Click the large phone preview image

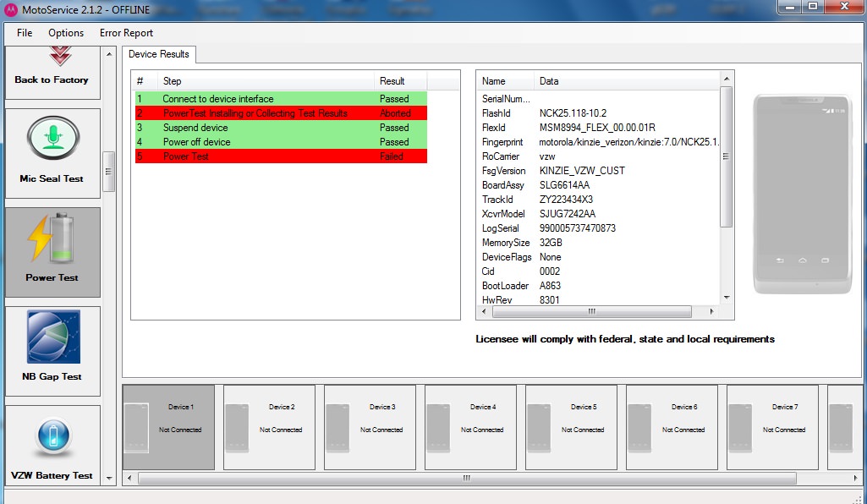(803, 194)
